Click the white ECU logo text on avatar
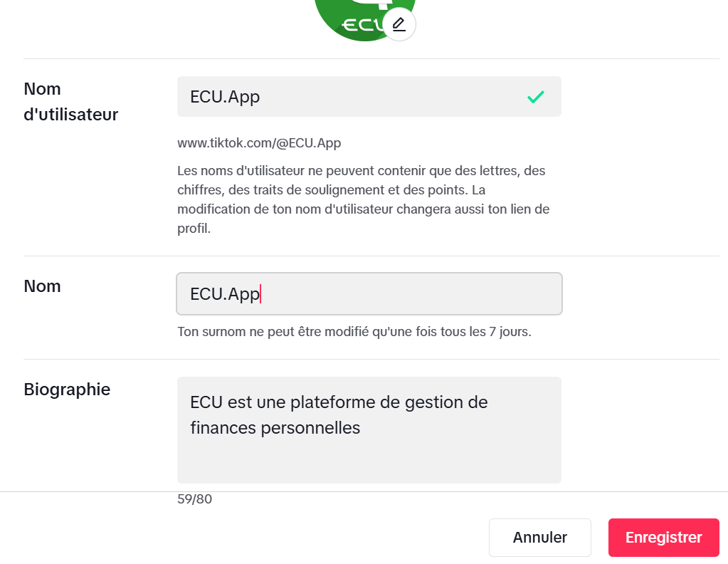The image size is (728, 564). click(363, 25)
